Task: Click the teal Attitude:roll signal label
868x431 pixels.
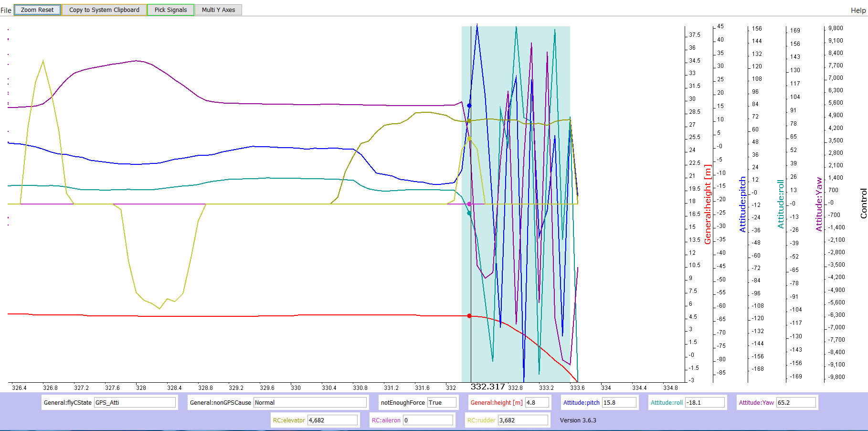Action: (667, 403)
